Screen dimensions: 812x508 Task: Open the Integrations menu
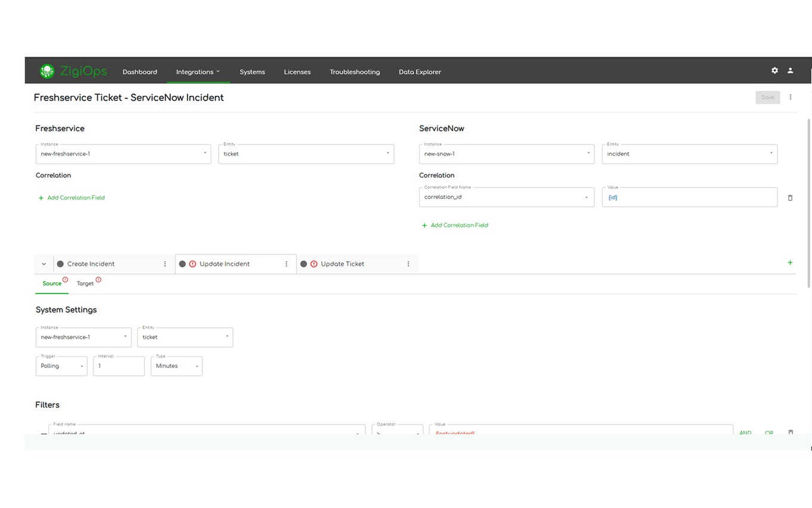point(198,72)
